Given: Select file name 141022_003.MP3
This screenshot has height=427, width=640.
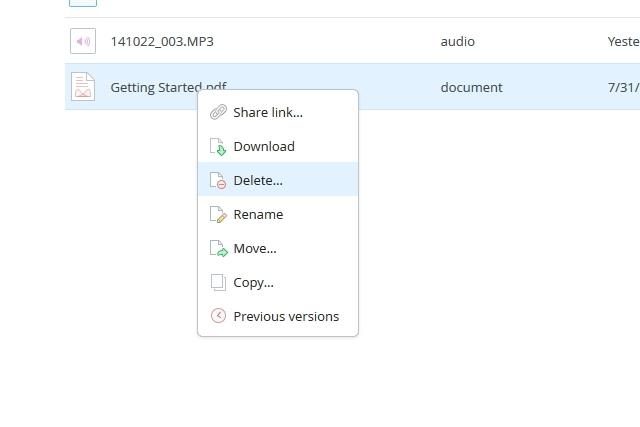Looking at the screenshot, I should 162,41.
